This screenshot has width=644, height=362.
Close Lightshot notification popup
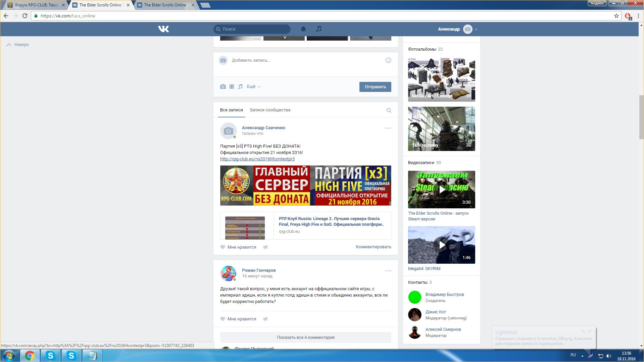[x=589, y=331]
